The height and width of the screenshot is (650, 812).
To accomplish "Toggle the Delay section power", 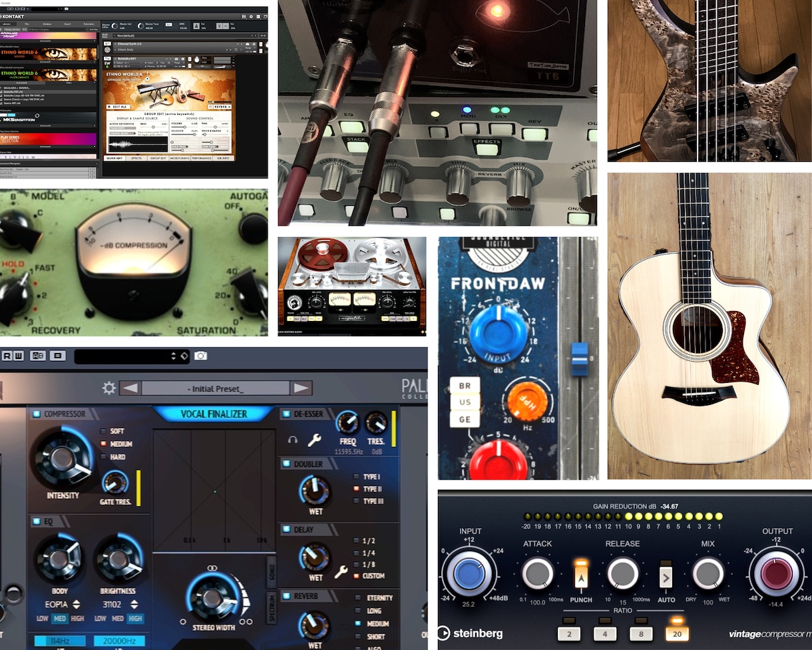I will tap(286, 529).
